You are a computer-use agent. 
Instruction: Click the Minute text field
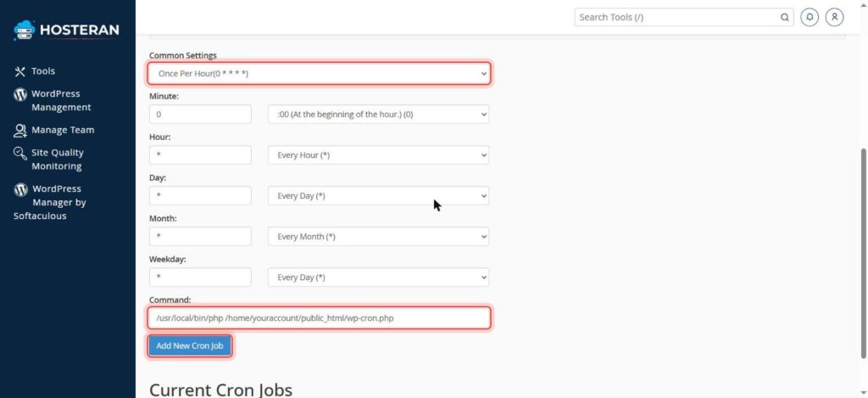[x=200, y=115]
